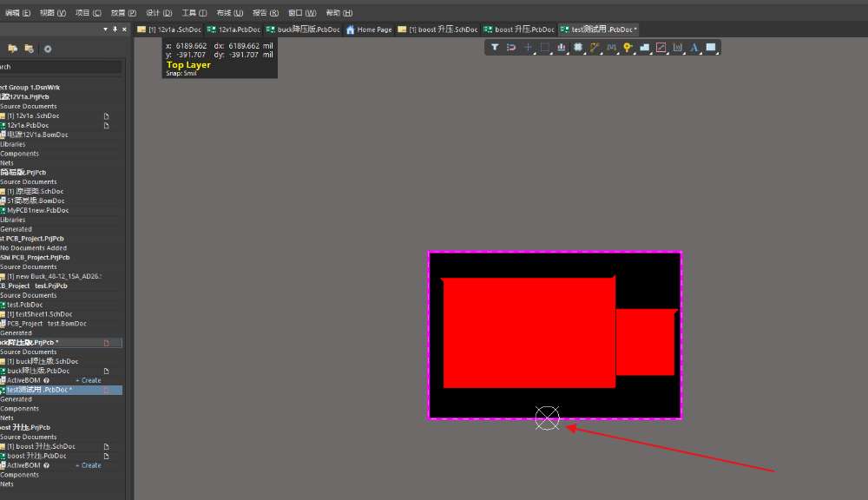Select the large red copper fill
Viewport: 868px width, 500px height.
point(529,332)
